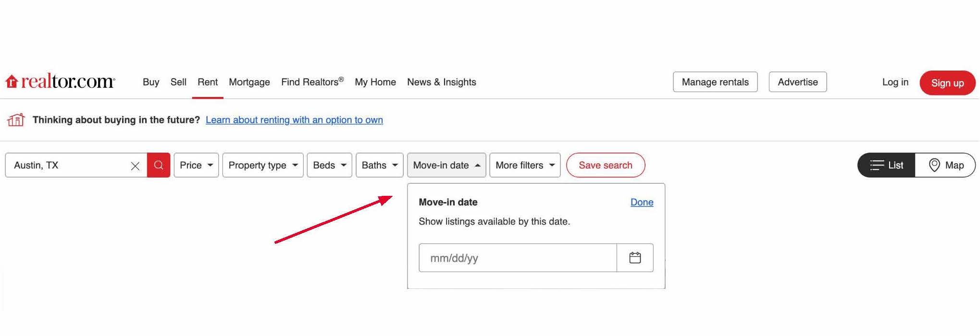Image resolution: width=980 pixels, height=336 pixels.
Task: Open the More filters dropdown
Action: click(x=524, y=165)
